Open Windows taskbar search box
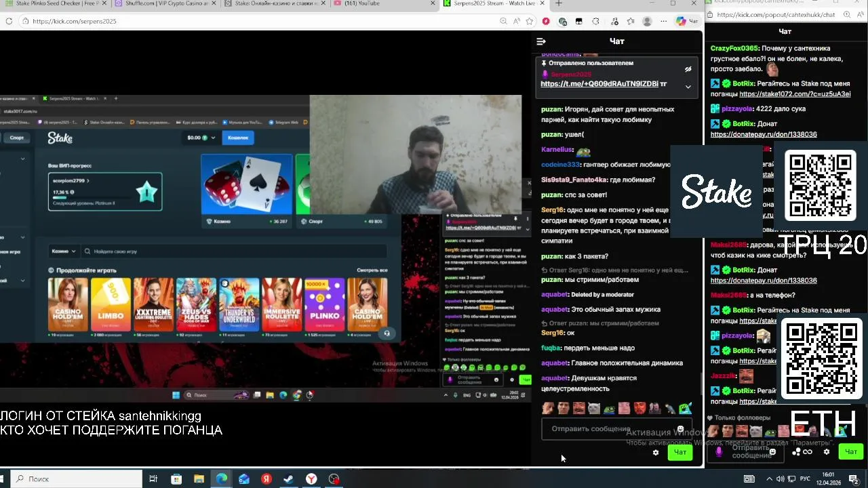The width and height of the screenshot is (868, 488). coord(76,479)
